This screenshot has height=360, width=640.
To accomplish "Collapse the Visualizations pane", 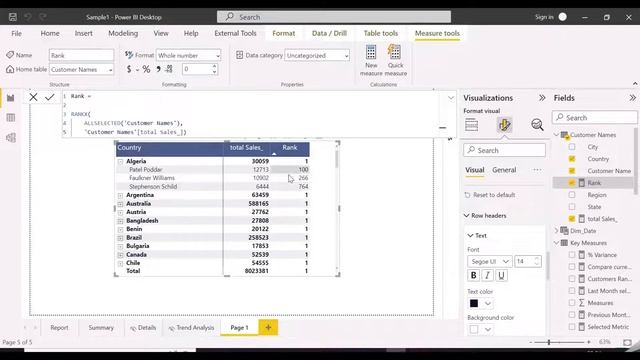I will tap(542, 98).
